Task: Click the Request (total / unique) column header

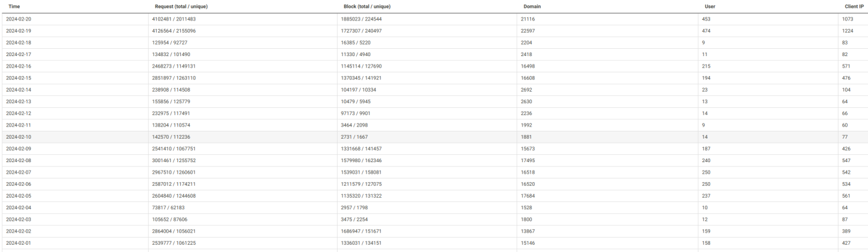Action: (181, 7)
